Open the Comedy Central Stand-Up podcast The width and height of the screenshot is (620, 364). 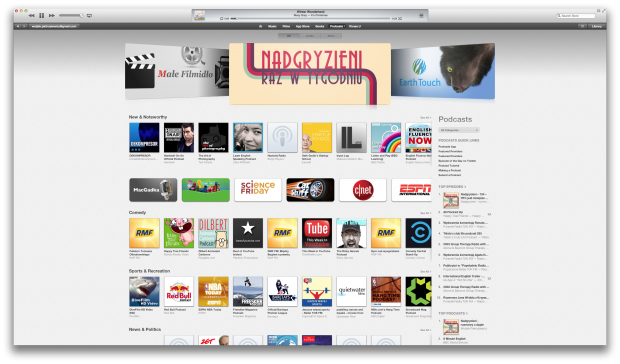[418, 233]
